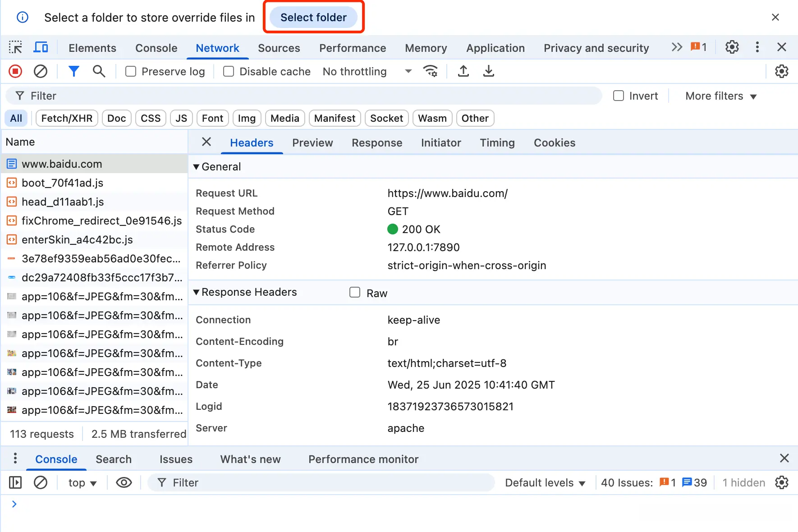Image resolution: width=798 pixels, height=532 pixels.
Task: Open the network conditions wifi icon
Action: (x=430, y=71)
